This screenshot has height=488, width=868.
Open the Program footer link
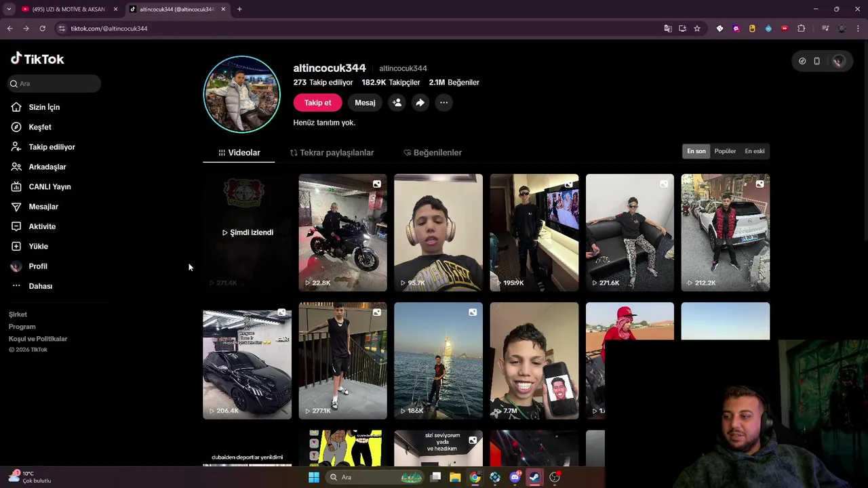coord(22,327)
